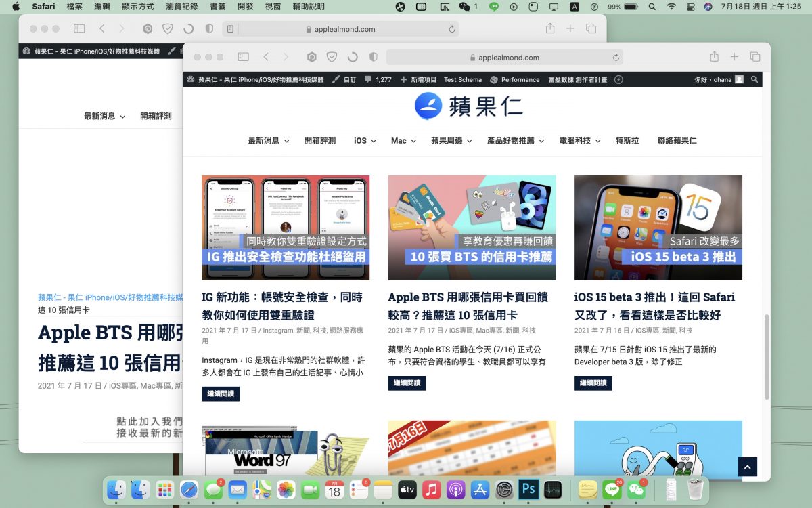This screenshot has width=812, height=508.
Task: Open Launchpad from the Dock
Action: pyautogui.click(x=164, y=489)
